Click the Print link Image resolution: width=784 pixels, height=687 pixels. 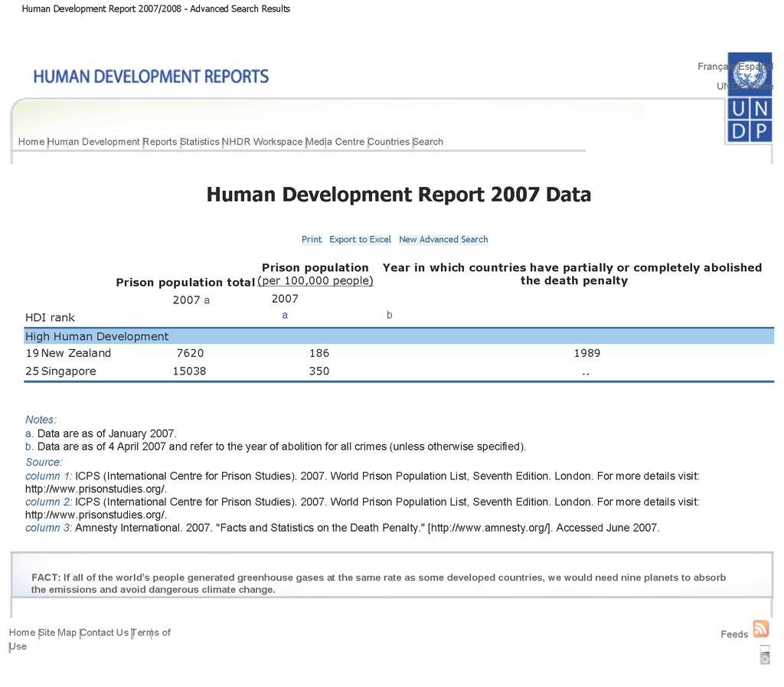tap(312, 240)
